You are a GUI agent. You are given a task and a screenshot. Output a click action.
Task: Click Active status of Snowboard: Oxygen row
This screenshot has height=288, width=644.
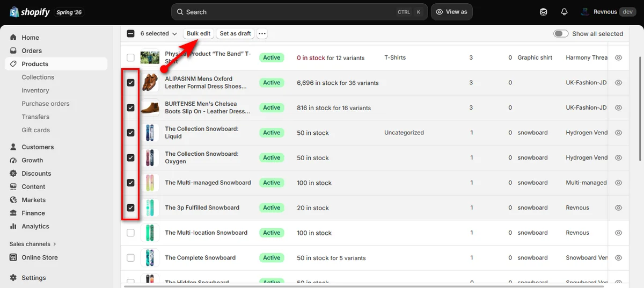click(x=272, y=157)
